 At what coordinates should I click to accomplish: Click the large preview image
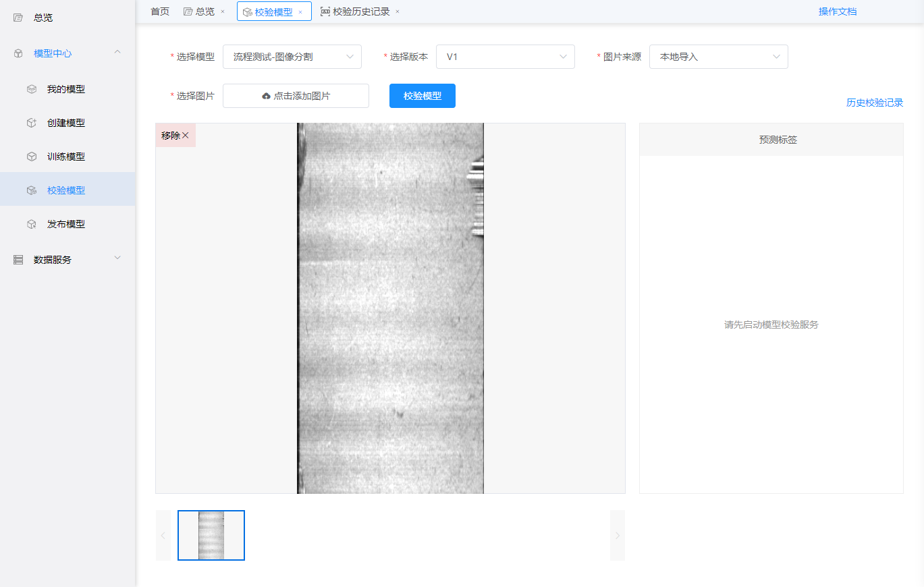pos(391,308)
